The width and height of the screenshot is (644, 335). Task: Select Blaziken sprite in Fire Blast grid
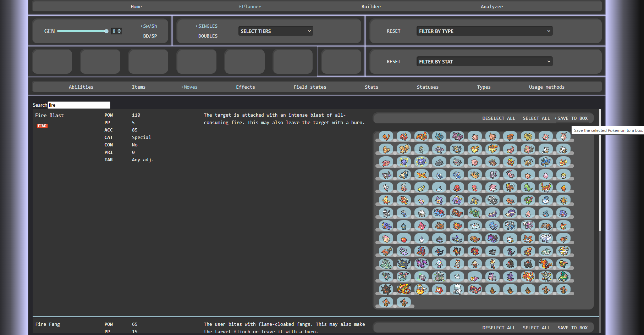tap(404, 200)
